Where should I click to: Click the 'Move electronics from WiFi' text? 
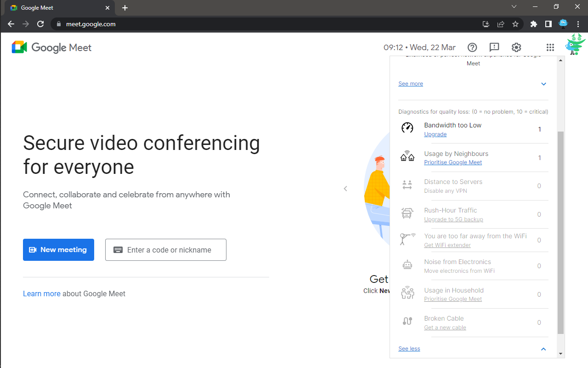coord(459,271)
